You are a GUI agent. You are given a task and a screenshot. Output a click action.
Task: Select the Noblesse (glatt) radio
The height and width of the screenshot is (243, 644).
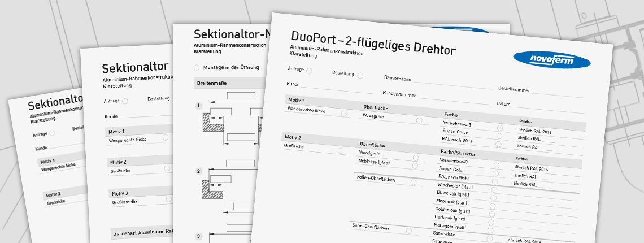coord(415,166)
